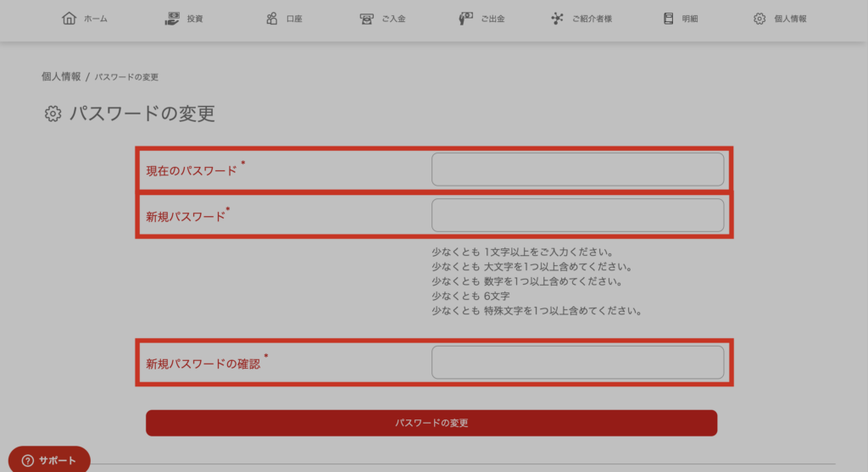Focus the 新規パスワード input field

click(577, 215)
